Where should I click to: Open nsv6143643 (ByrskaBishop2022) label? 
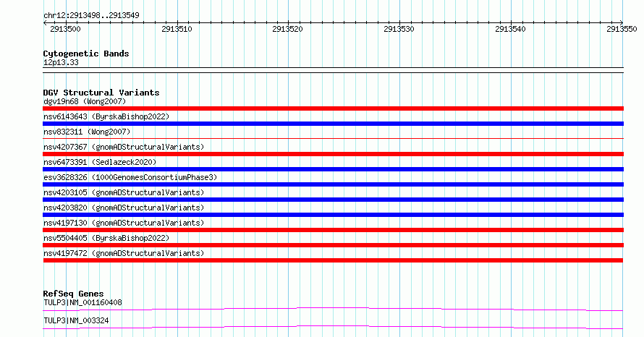tap(106, 116)
